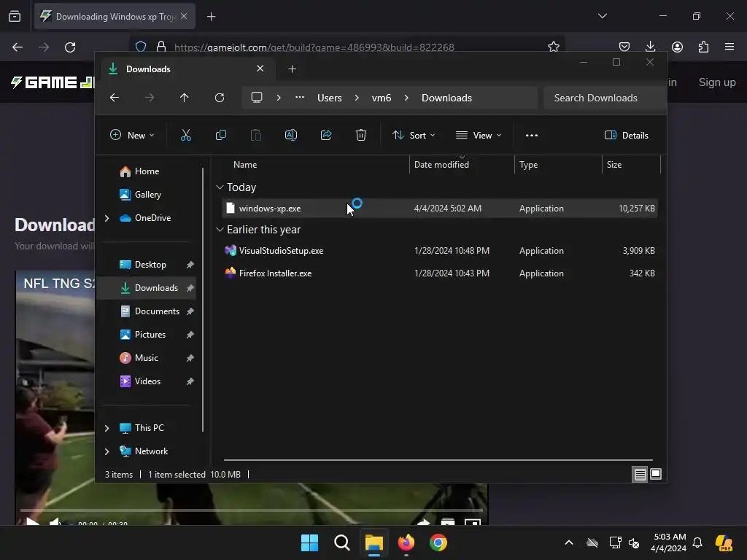747x560 pixels.
Task: Open Documents in navigation pane
Action: point(157,311)
